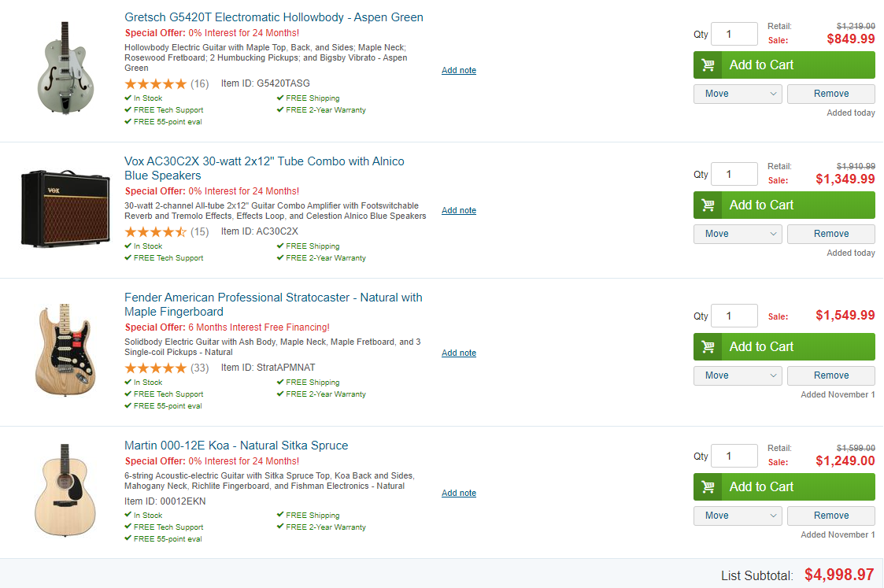Click Item ID 00012EKN text
The image size is (884, 588).
coord(165,501)
